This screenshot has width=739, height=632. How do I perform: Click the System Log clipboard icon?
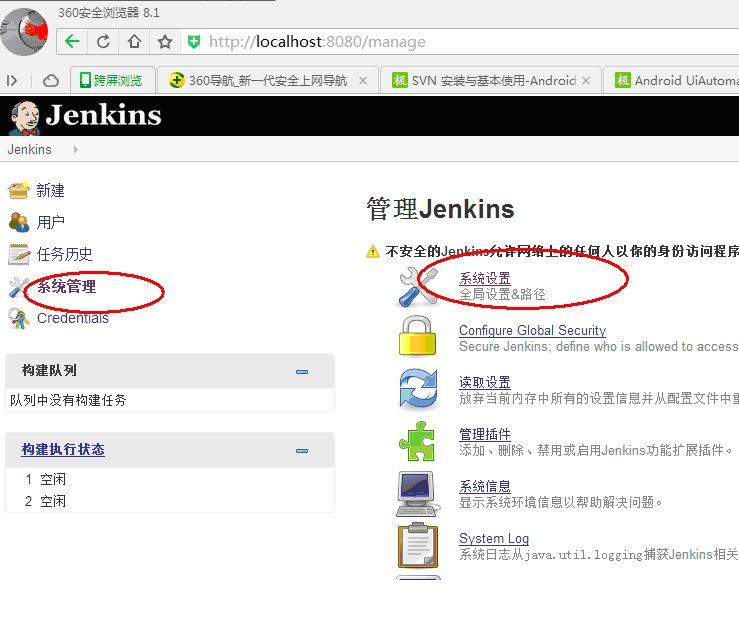coord(418,545)
